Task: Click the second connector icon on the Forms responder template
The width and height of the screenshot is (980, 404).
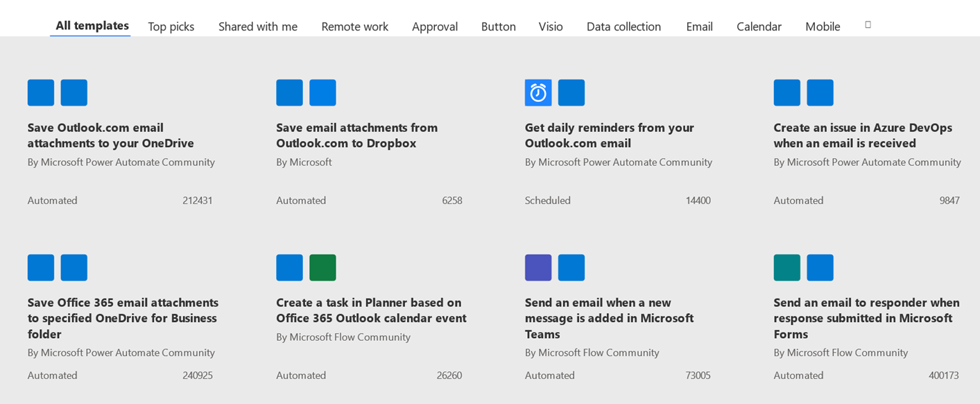Action: tap(820, 267)
